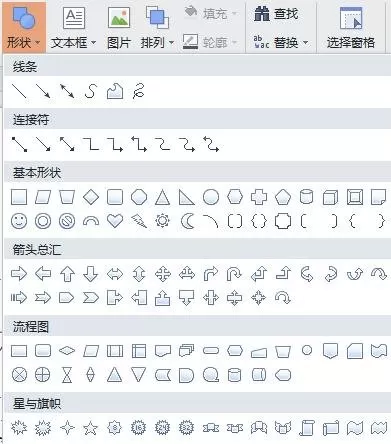Screen dimensions: 391x444
Task: Open the 选择窗格 selection pane
Action: (x=351, y=27)
